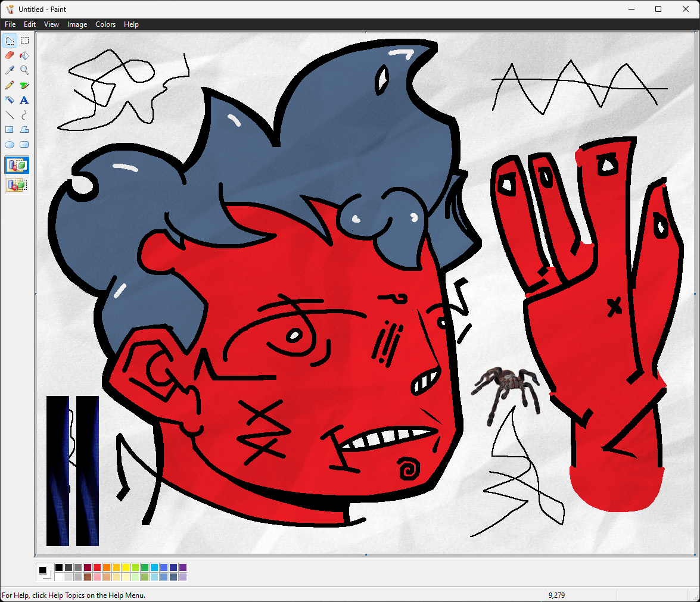Switch to transparent selection mode
Screen dimensions: 700x602
point(17,185)
